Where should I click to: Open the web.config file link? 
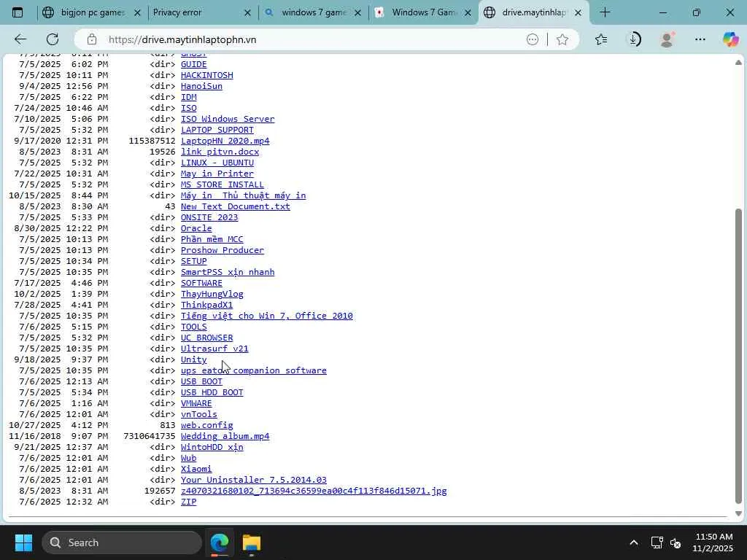click(x=206, y=426)
